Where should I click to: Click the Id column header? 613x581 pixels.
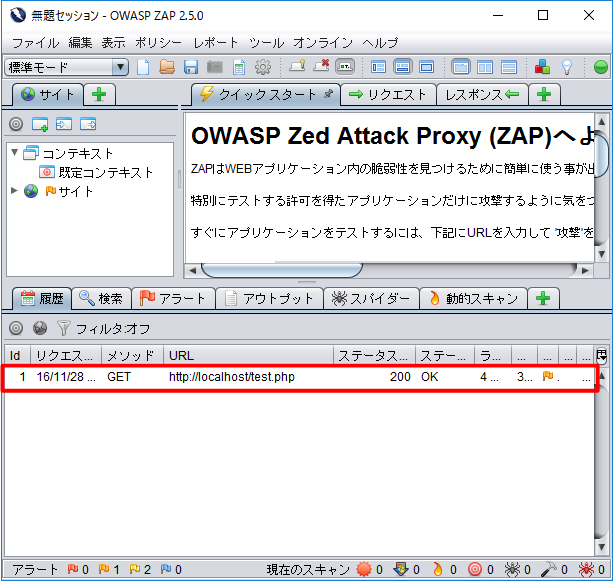tap(18, 355)
